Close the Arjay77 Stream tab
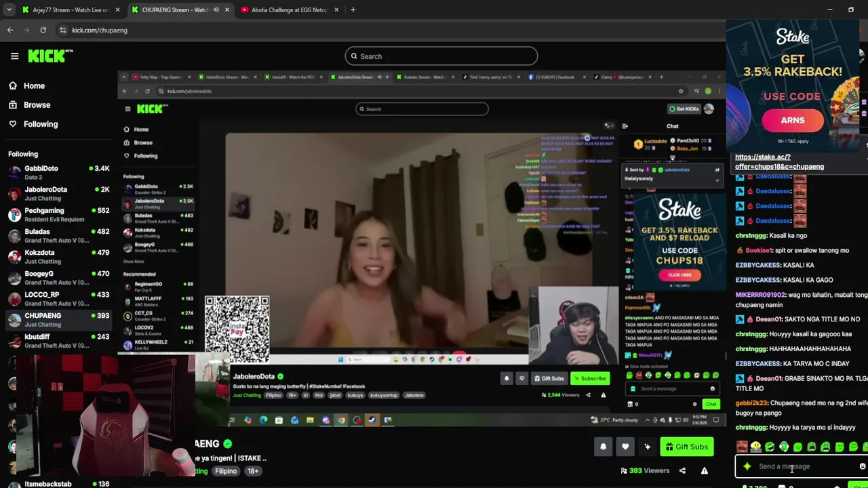Viewport: 868px width, 488px height. (117, 9)
